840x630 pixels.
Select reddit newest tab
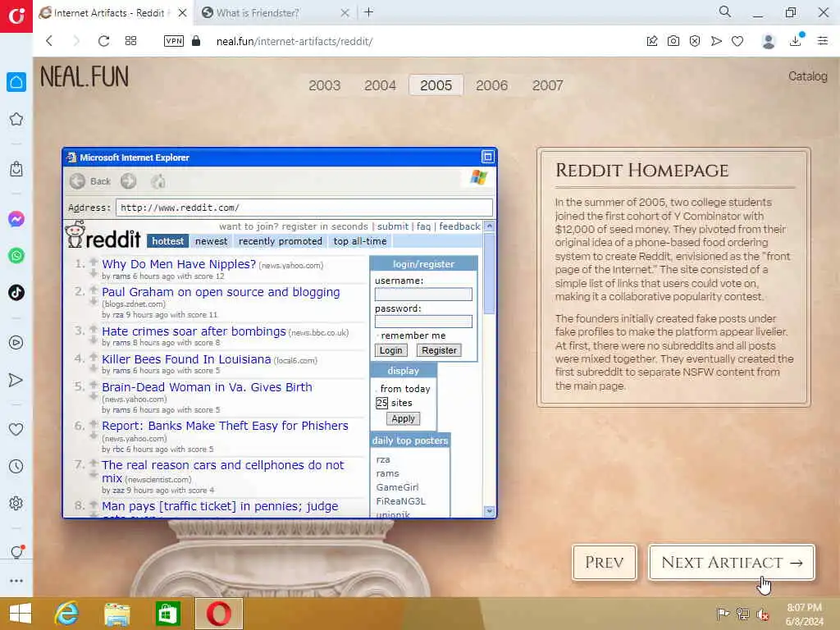coord(211,241)
